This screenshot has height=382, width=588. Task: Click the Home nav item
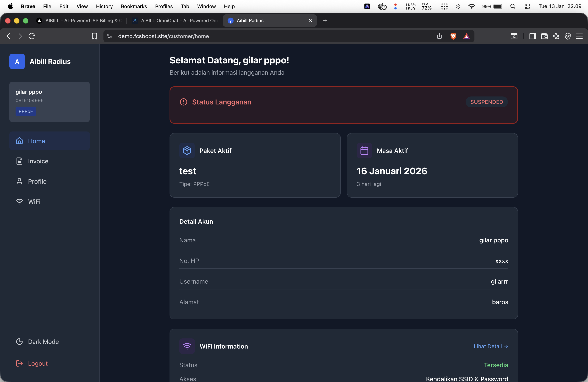(37, 141)
